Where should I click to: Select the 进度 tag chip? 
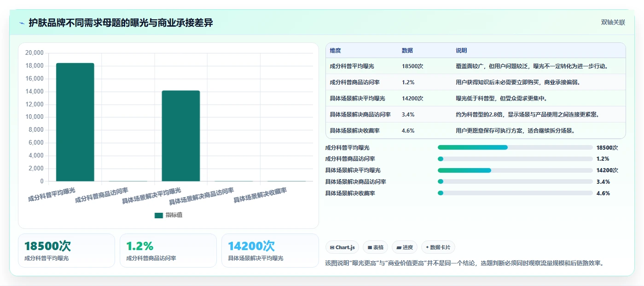pyautogui.click(x=405, y=247)
